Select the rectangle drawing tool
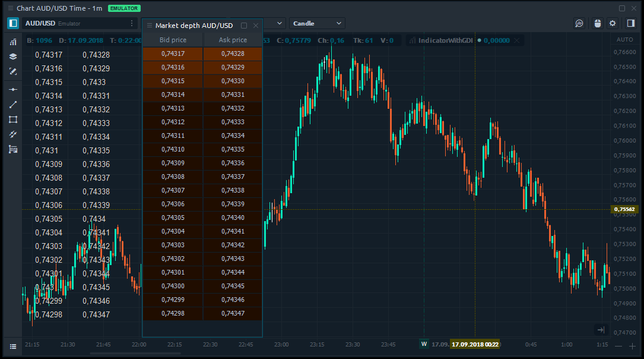The width and height of the screenshot is (644, 359). (12, 119)
